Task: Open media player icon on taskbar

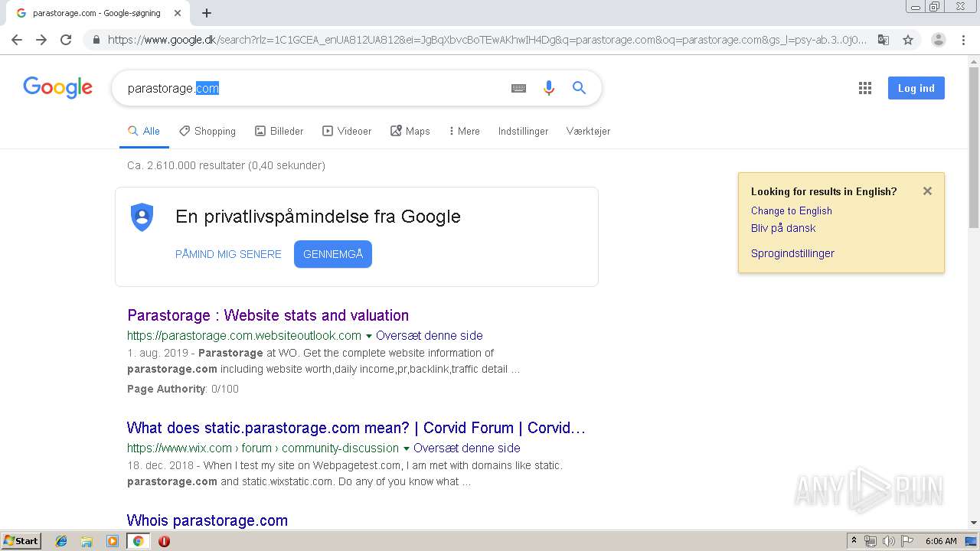Action: pos(113,541)
